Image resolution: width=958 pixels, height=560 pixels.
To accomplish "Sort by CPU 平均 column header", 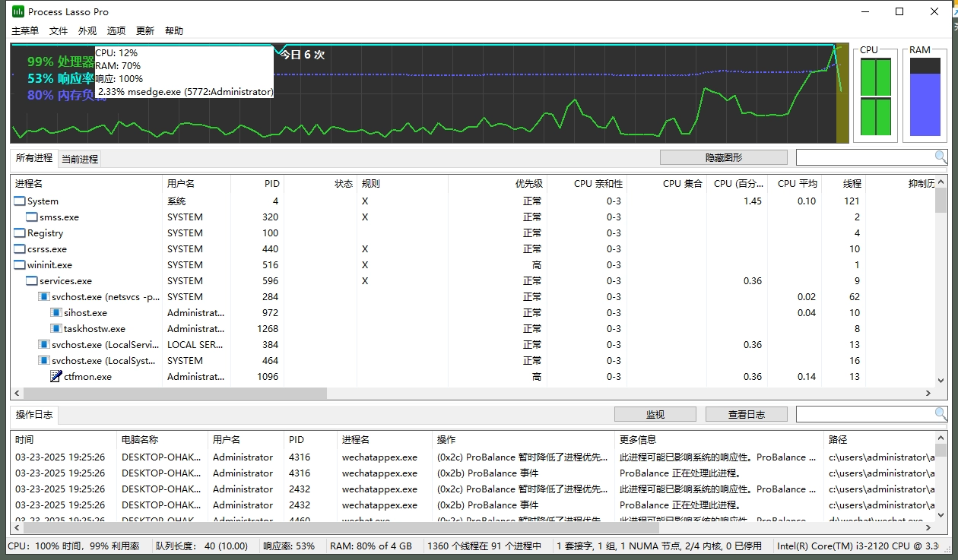I will click(x=794, y=183).
